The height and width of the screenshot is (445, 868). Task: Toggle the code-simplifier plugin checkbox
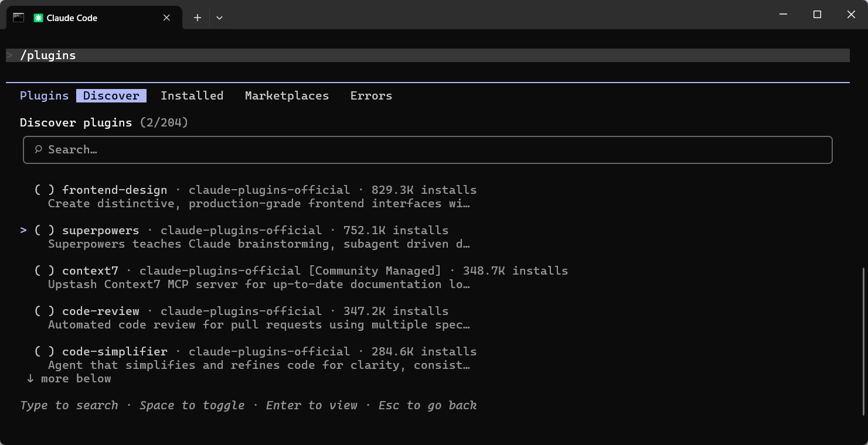coord(45,351)
